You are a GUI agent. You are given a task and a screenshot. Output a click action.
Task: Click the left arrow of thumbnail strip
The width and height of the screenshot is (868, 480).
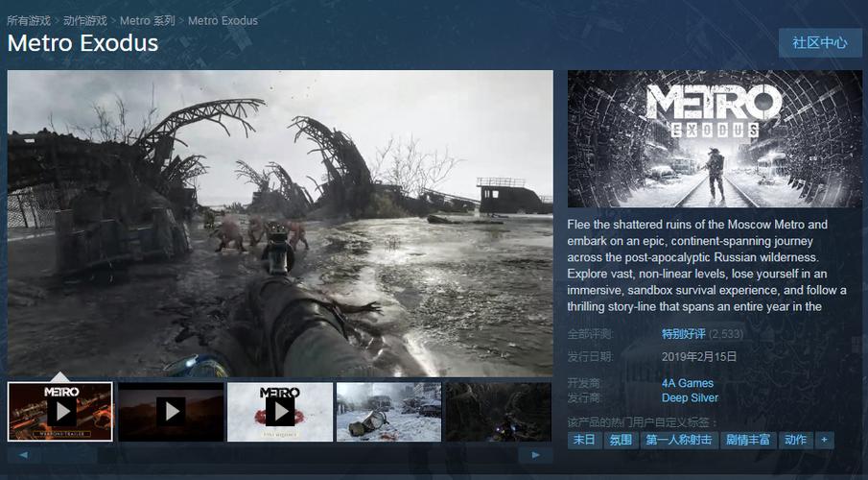click(24, 455)
